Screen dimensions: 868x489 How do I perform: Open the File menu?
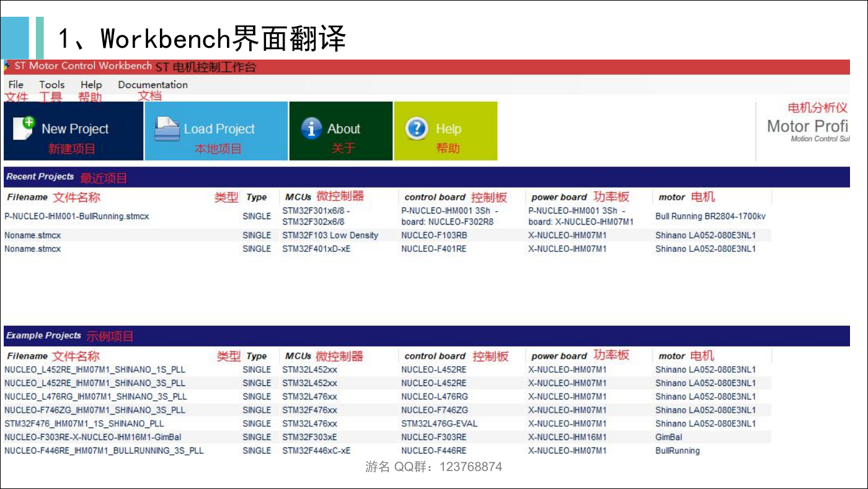[x=16, y=85]
